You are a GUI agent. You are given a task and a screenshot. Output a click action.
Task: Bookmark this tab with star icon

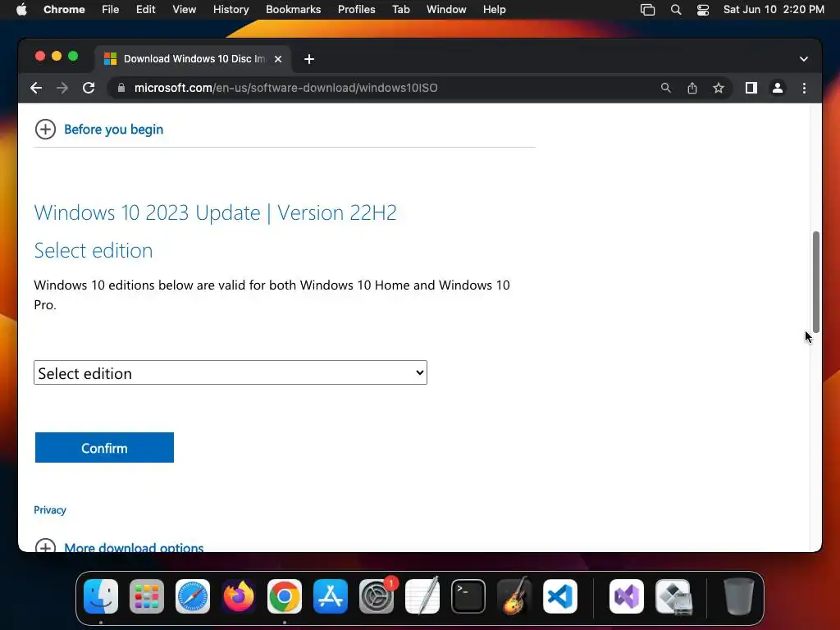(719, 88)
